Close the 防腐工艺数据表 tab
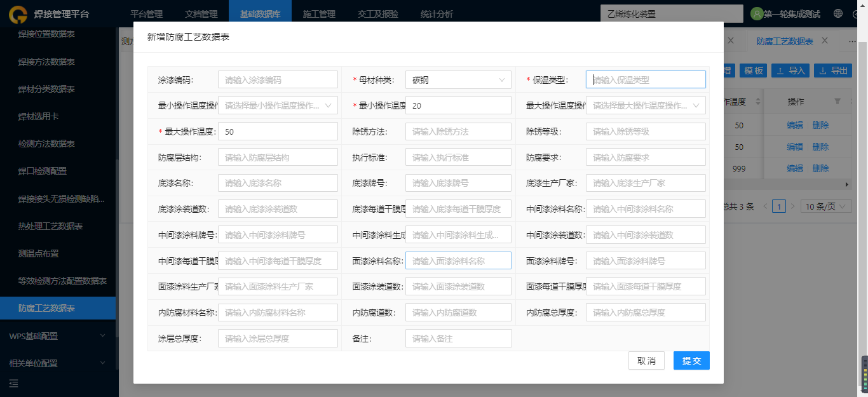868x397 pixels. coord(825,41)
